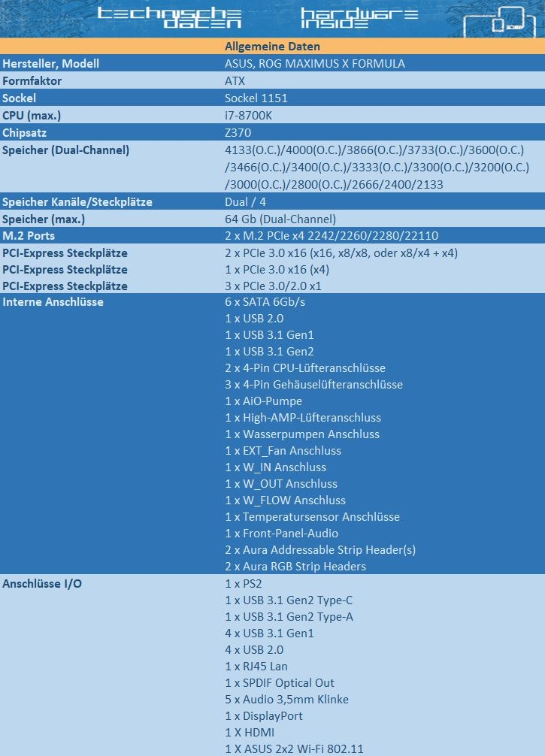Click the '1 x Temperatursensor Anschlüsse' entry
The height and width of the screenshot is (756, 545).
(x=312, y=517)
